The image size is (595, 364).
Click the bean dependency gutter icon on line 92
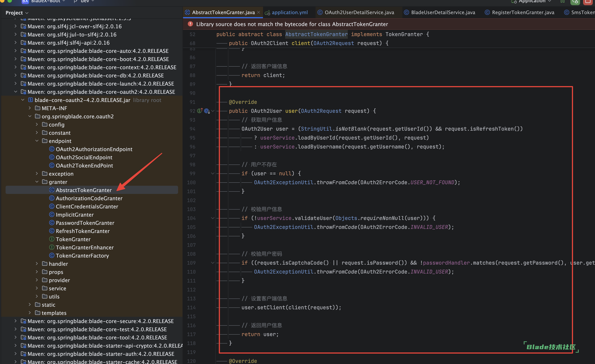tap(207, 111)
